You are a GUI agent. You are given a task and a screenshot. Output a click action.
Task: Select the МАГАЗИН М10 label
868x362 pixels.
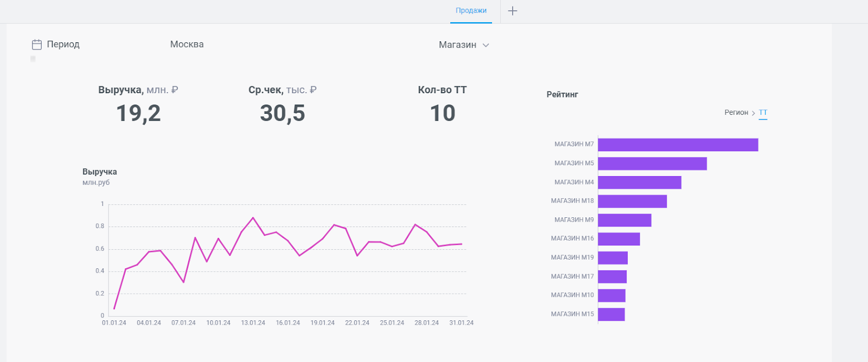click(572, 295)
